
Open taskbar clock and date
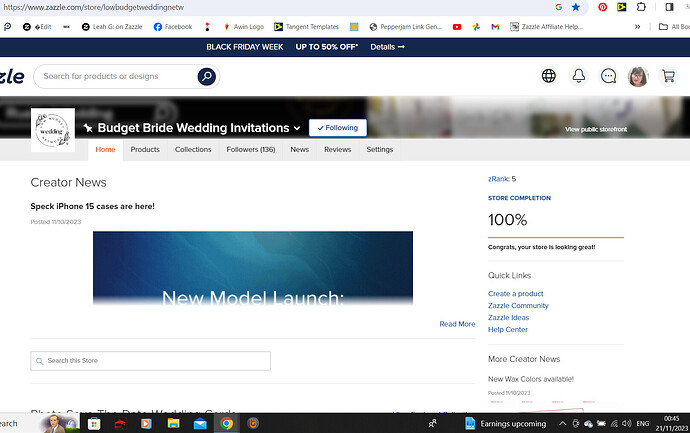click(672, 423)
